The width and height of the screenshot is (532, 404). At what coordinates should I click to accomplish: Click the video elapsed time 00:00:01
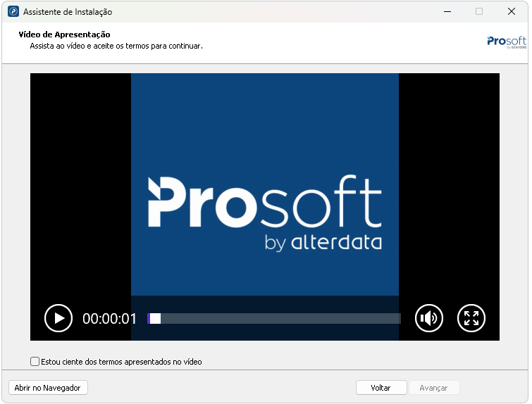(109, 319)
